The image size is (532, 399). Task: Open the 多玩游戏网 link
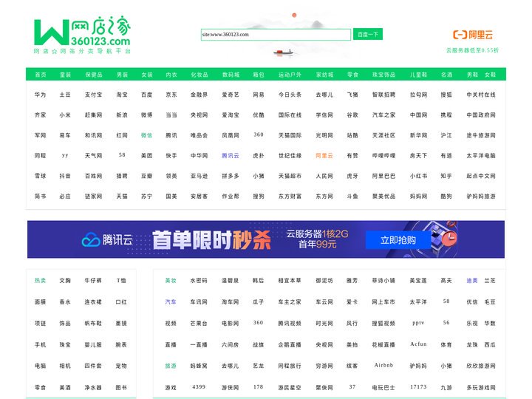[481, 387]
